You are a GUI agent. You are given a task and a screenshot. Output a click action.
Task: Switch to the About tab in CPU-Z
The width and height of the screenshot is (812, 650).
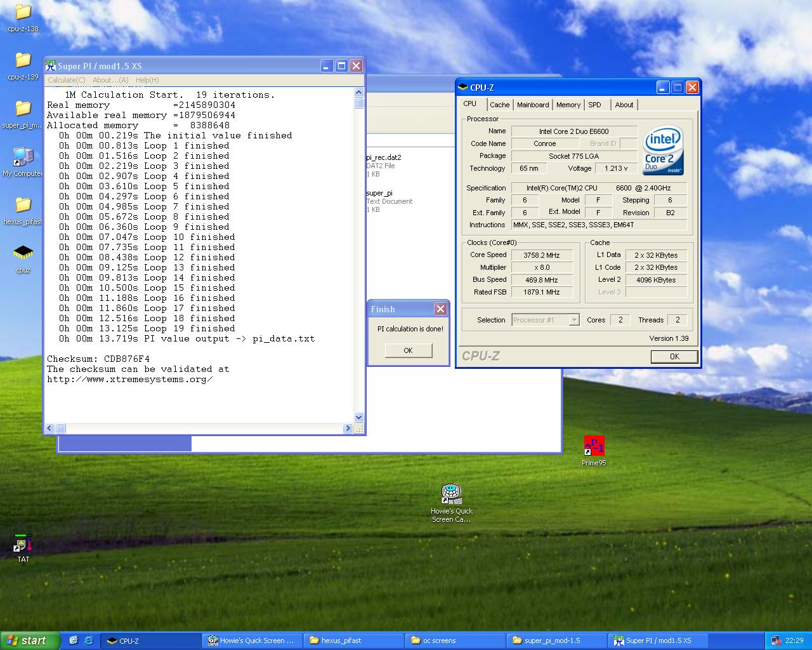pos(624,105)
